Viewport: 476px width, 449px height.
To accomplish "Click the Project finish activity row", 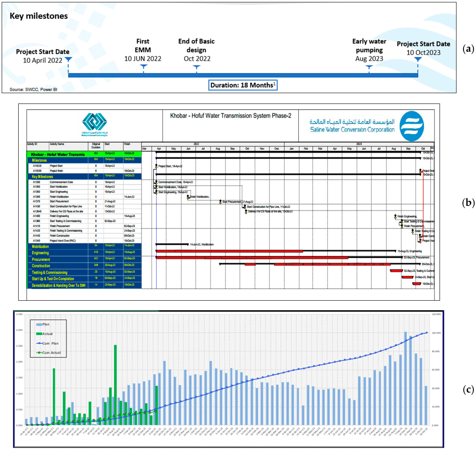I will (57, 171).
